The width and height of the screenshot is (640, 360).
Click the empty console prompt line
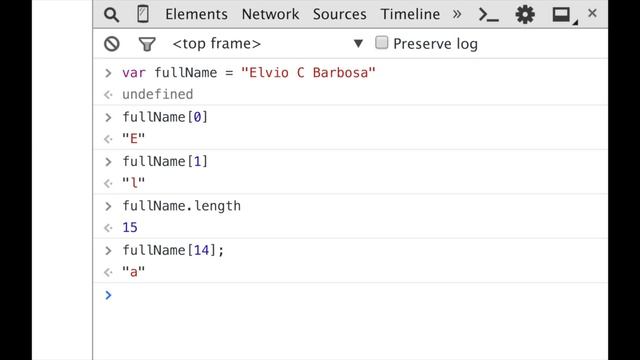(350, 295)
